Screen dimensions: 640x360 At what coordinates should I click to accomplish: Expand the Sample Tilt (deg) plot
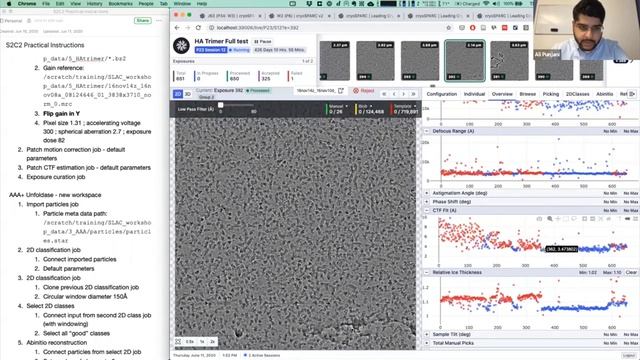(427, 334)
